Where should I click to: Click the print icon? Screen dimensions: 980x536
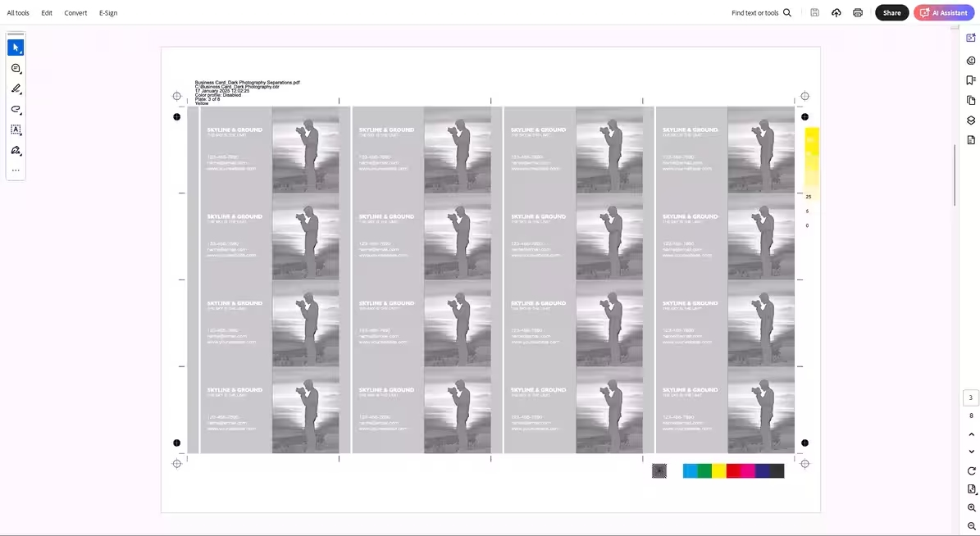[x=858, y=13]
